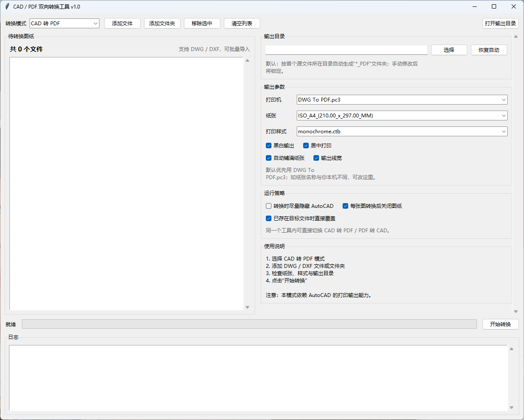Toggle the 输出线宽 checkbox
Screen dimensions: 524x420
316,158
